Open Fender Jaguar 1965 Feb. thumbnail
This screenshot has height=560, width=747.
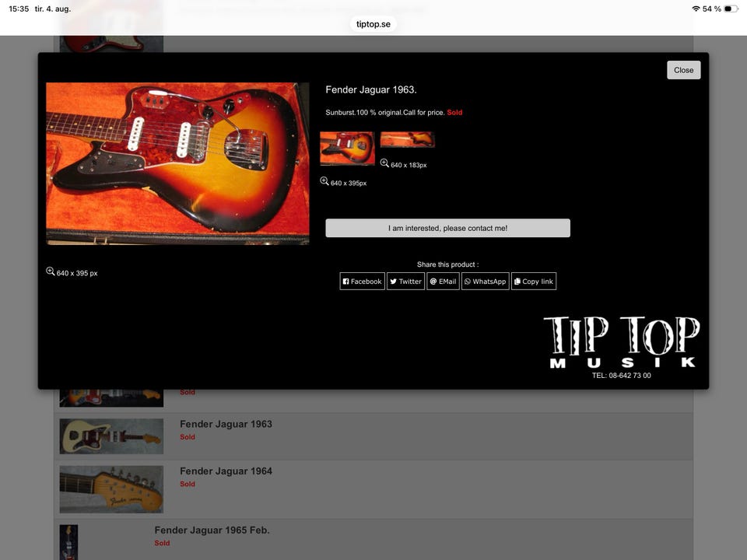pos(68,542)
